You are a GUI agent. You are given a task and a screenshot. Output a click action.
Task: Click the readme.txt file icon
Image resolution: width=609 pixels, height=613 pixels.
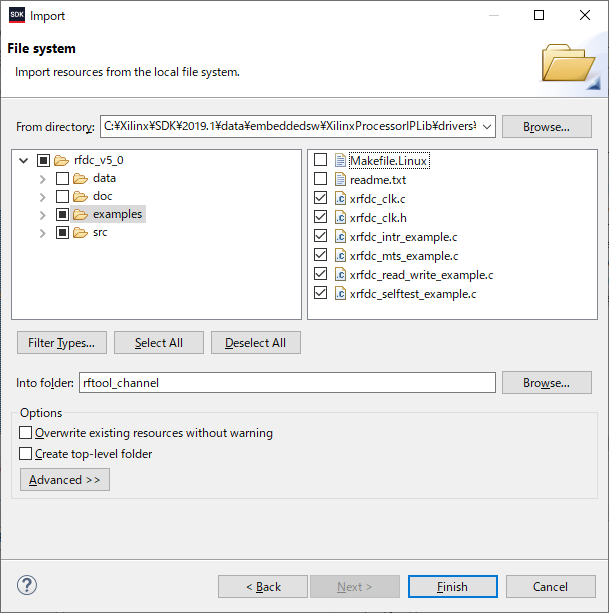(x=340, y=179)
